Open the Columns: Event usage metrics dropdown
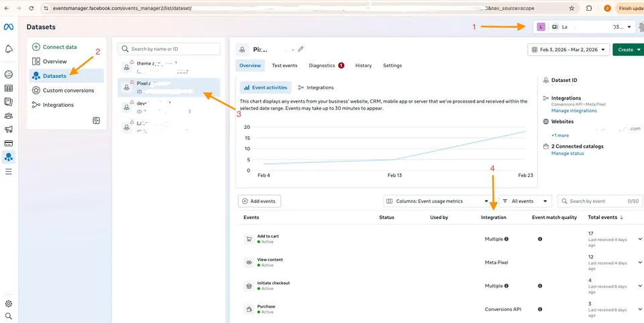The image size is (644, 323). click(438, 201)
